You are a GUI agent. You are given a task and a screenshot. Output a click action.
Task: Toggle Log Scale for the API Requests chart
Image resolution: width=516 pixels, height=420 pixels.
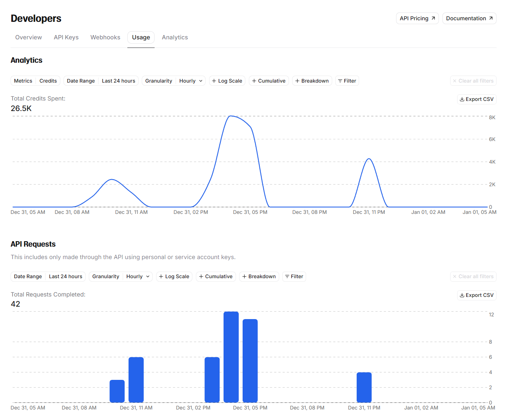[x=174, y=277]
